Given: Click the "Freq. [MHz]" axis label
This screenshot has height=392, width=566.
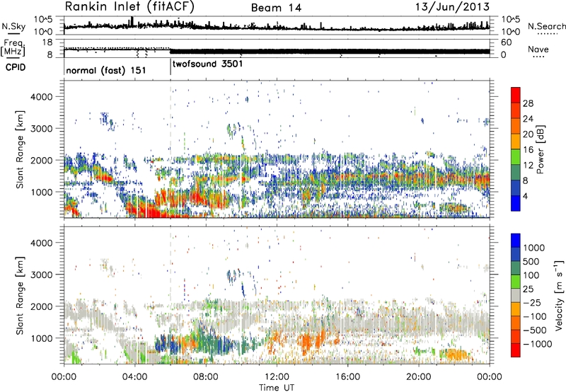Looking at the screenshot, I should 13,47.
